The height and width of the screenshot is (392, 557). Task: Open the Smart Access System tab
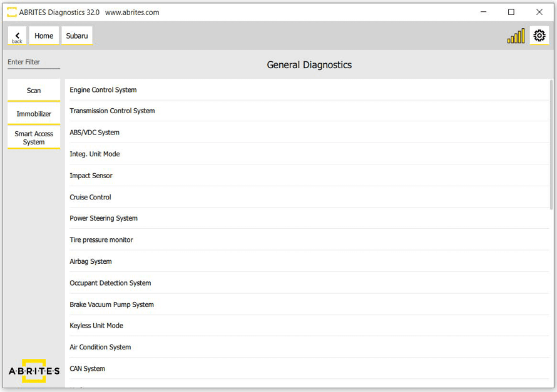34,138
